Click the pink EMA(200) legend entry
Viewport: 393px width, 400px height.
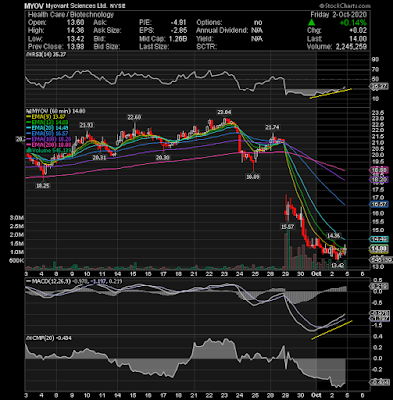pyautogui.click(x=49, y=145)
